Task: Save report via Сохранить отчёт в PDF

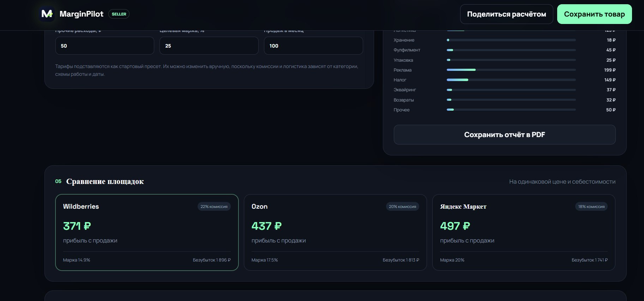Action: [505, 135]
